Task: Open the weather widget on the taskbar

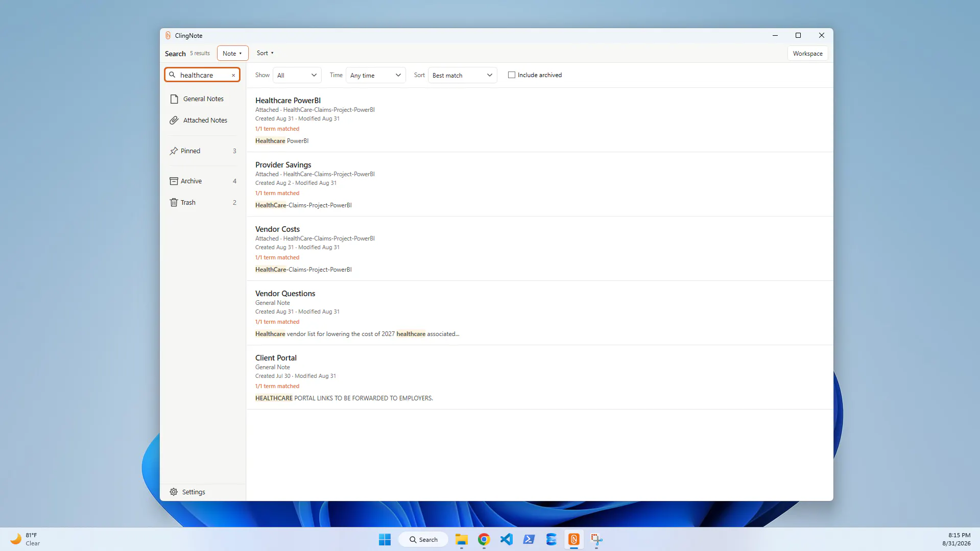Action: [x=26, y=540]
